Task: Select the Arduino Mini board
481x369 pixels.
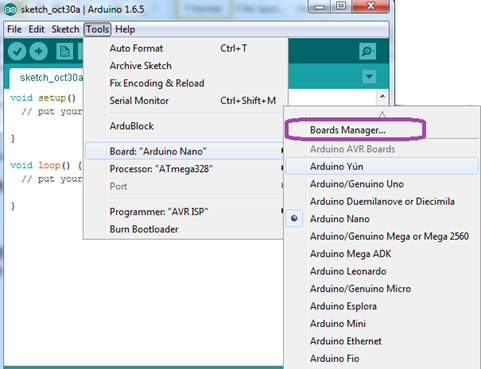Action: 382,324
